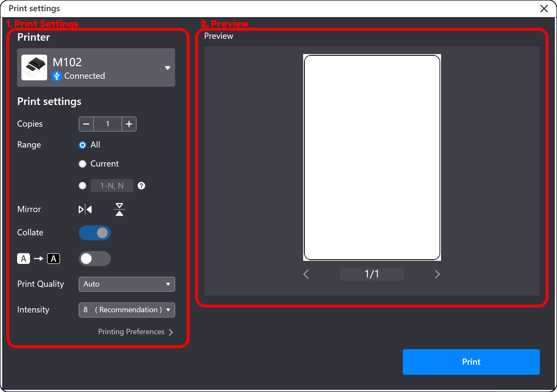
Task: Select the Current range radio button
Action: coord(82,164)
